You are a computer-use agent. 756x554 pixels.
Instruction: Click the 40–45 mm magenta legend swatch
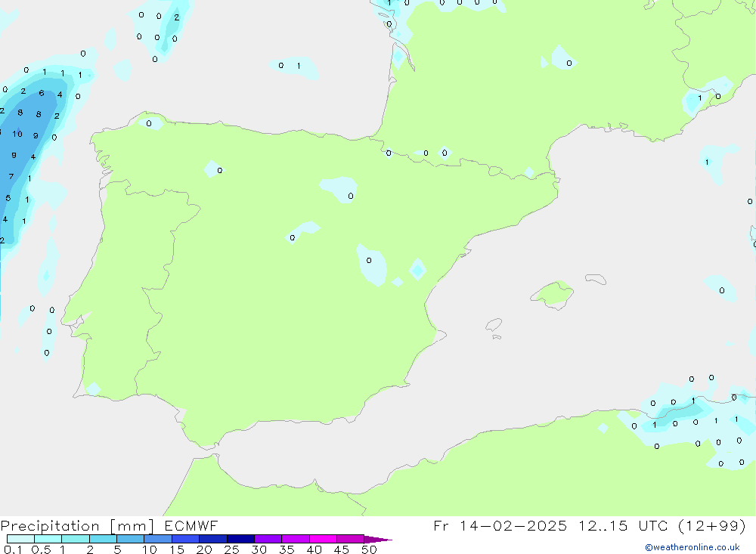click(x=323, y=539)
